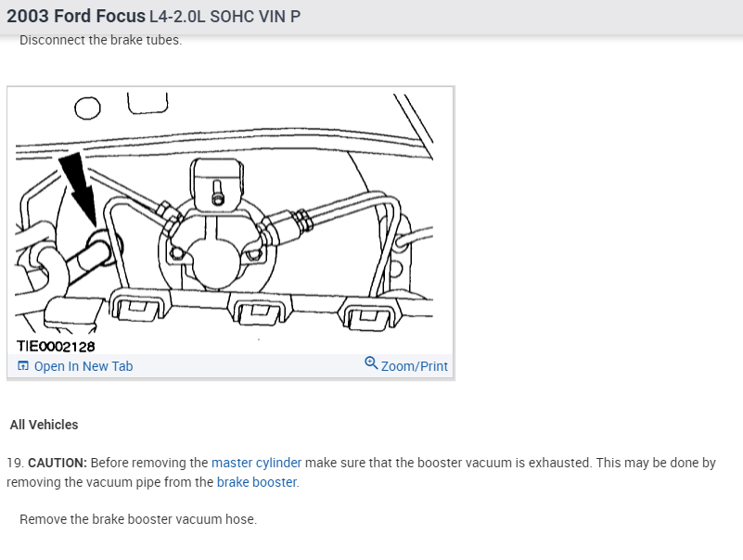743x560 pixels.
Task: Click the Disconnect the brake tubes instruction
Action: click(100, 40)
